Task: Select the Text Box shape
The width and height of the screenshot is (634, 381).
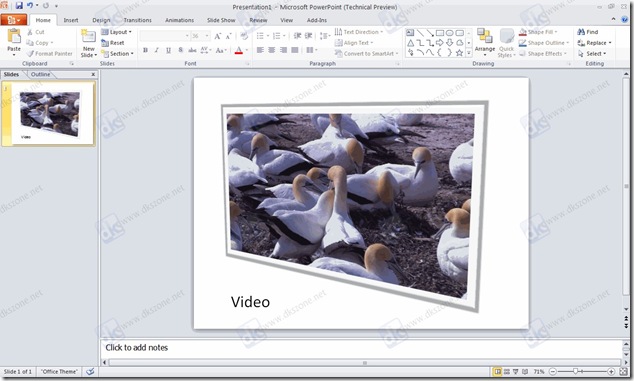Action: pos(410,33)
